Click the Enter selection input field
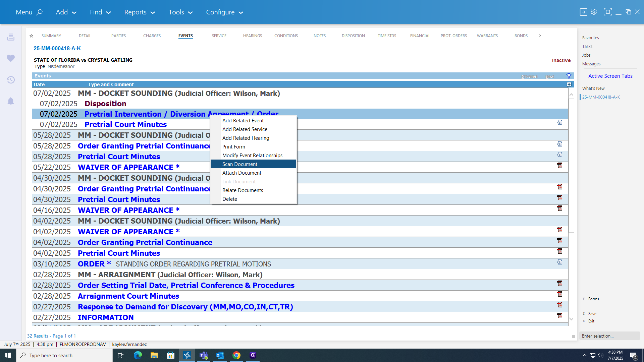This screenshot has width=644, height=362. coord(609,336)
